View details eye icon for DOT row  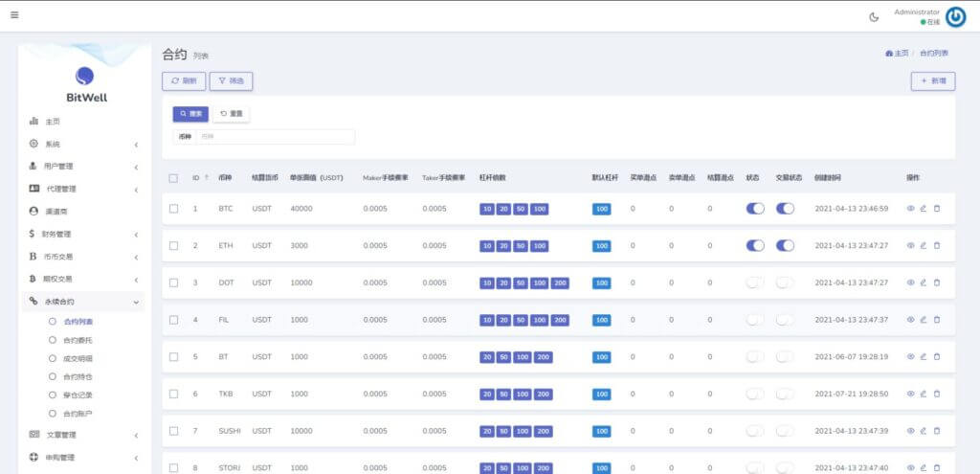[911, 282]
